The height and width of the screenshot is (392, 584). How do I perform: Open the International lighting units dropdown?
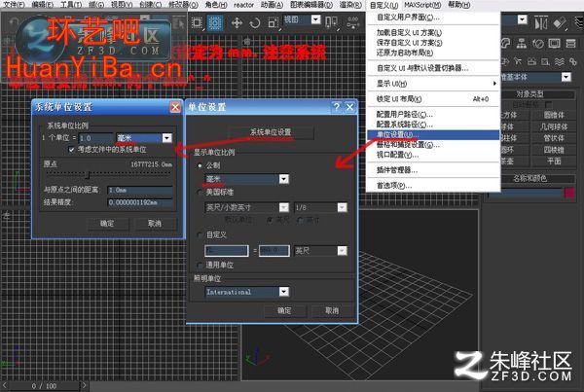pos(247,292)
